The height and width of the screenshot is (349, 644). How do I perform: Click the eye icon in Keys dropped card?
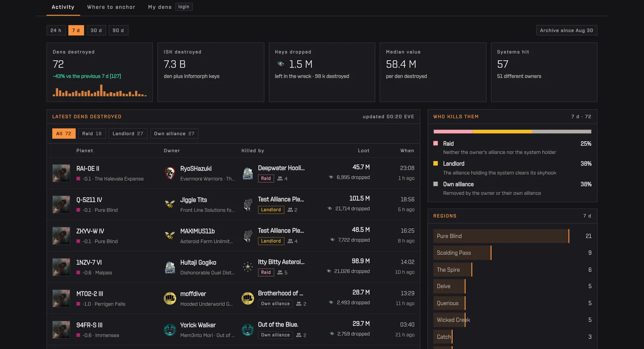(x=281, y=64)
